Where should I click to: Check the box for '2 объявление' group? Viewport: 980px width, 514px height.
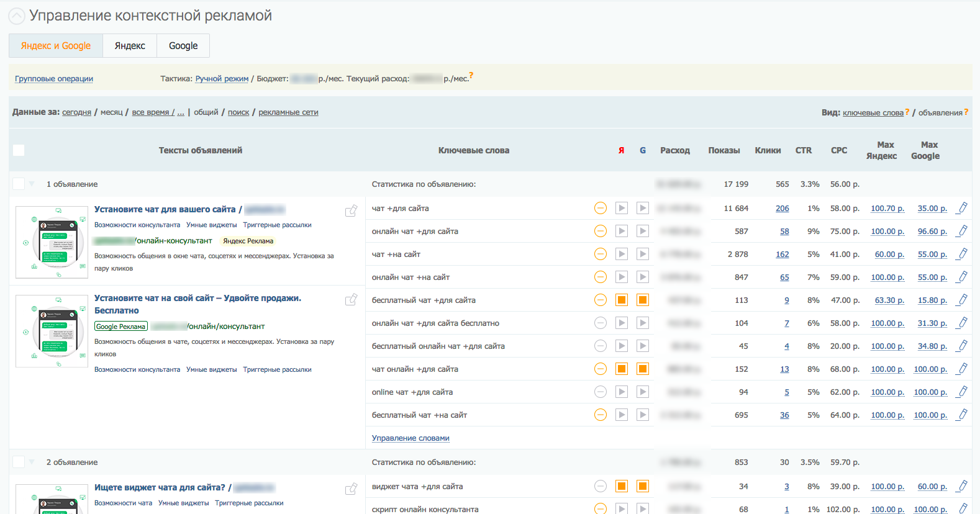tap(19, 462)
